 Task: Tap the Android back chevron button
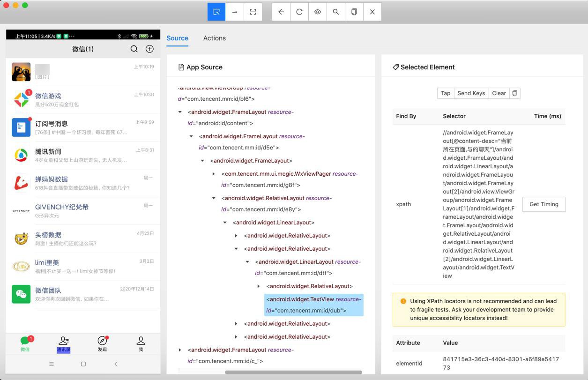coord(116,364)
